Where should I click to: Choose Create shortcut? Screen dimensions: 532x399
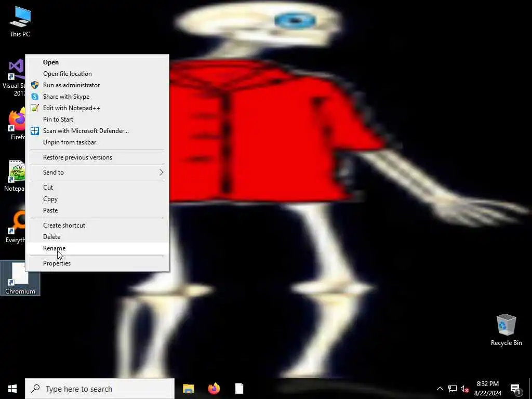click(x=97, y=225)
